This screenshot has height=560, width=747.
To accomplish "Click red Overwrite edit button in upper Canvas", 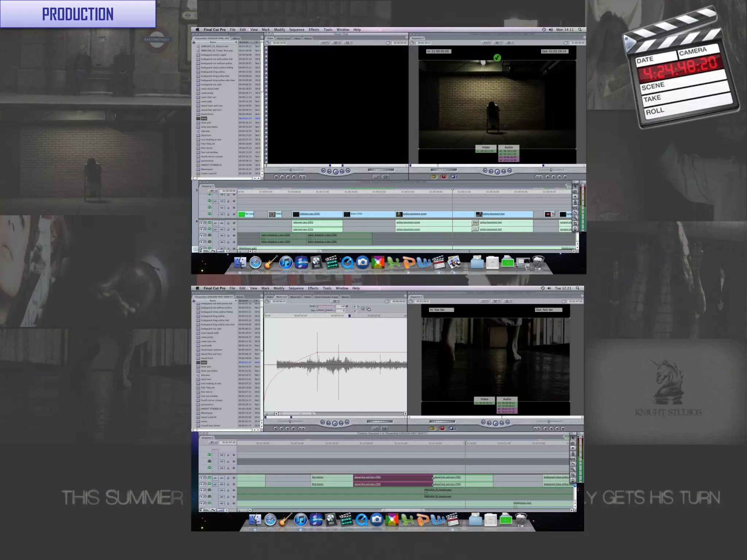I will [444, 177].
